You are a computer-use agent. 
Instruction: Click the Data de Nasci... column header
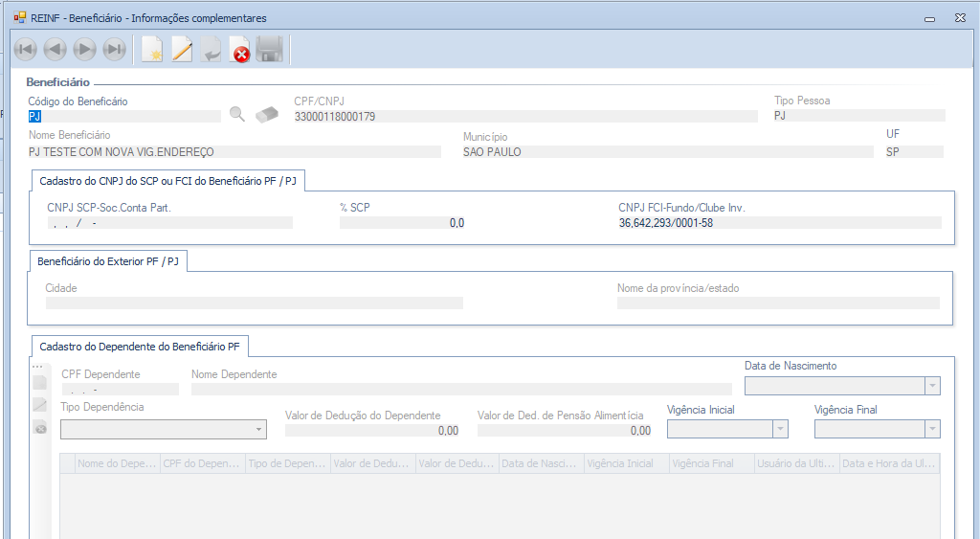click(542, 463)
